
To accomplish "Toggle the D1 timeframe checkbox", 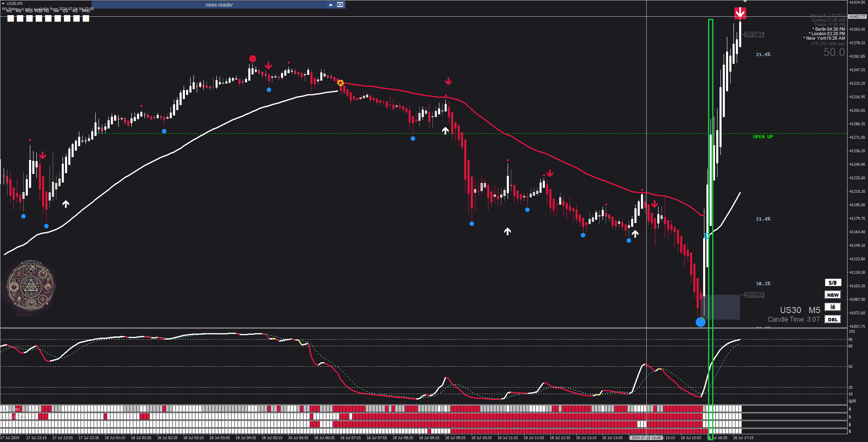I will [x=67, y=18].
